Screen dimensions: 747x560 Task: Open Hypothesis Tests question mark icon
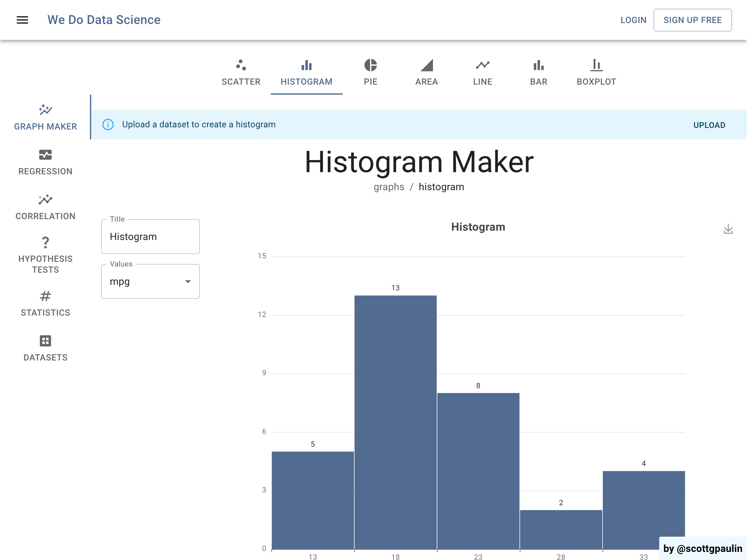45,242
